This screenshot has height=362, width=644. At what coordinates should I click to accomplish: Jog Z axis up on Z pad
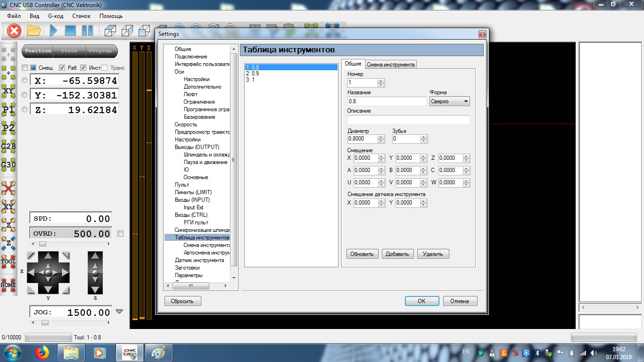click(95, 256)
